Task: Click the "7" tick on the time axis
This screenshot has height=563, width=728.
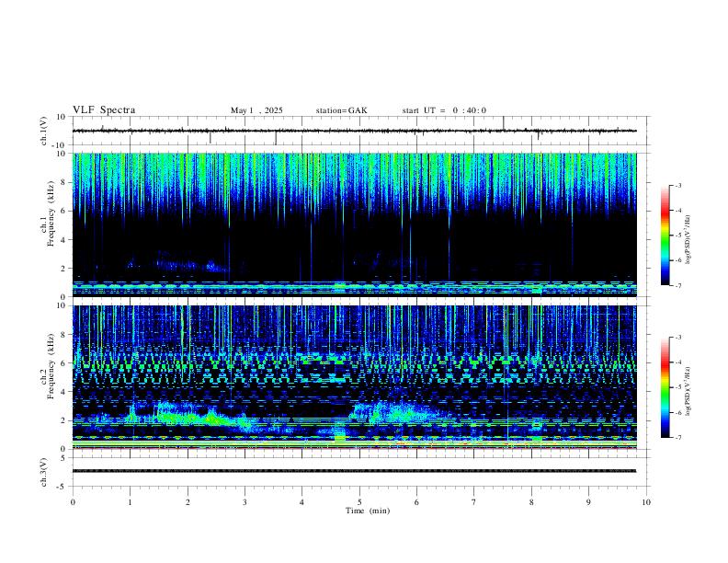Action: point(474,502)
